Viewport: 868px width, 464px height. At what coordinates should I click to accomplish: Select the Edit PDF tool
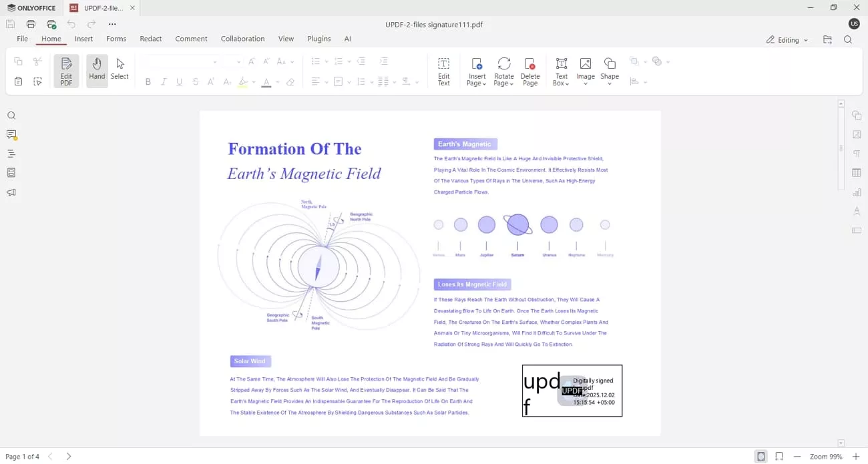66,70
